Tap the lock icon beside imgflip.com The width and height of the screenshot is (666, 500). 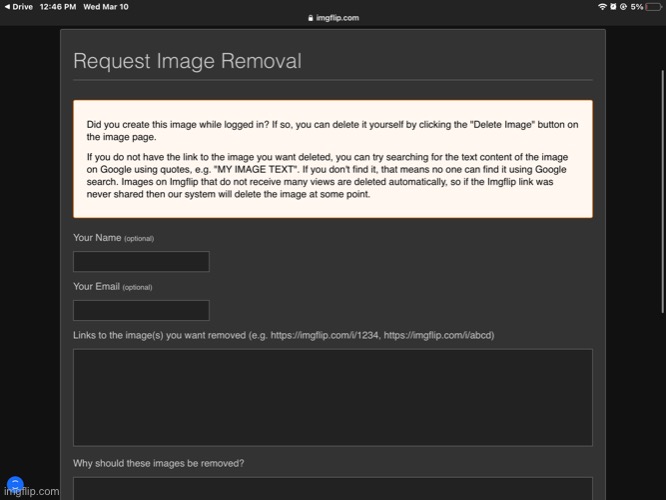pos(310,18)
